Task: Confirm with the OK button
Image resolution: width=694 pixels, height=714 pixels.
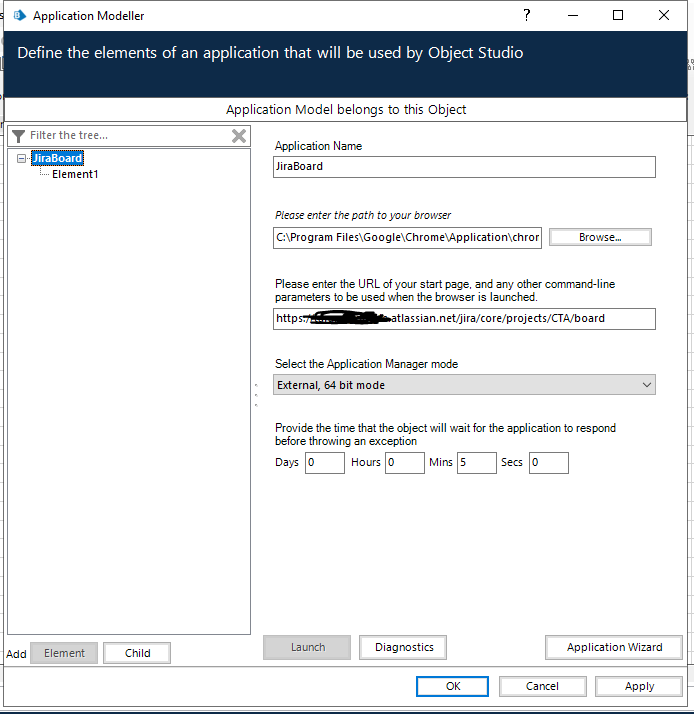Action: [x=452, y=686]
